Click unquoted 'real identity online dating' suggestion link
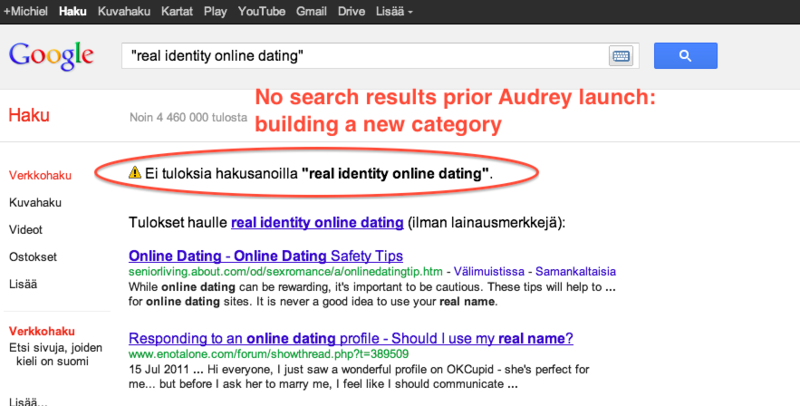 point(317,223)
